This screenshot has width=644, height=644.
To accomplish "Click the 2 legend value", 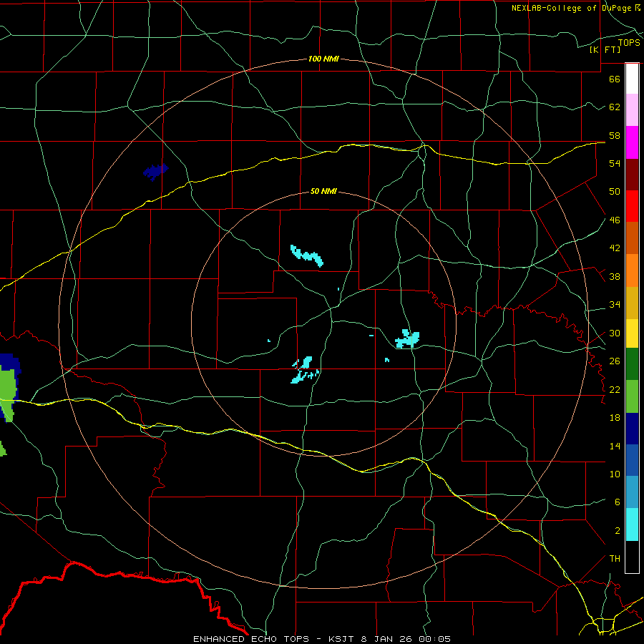I will coord(617,531).
